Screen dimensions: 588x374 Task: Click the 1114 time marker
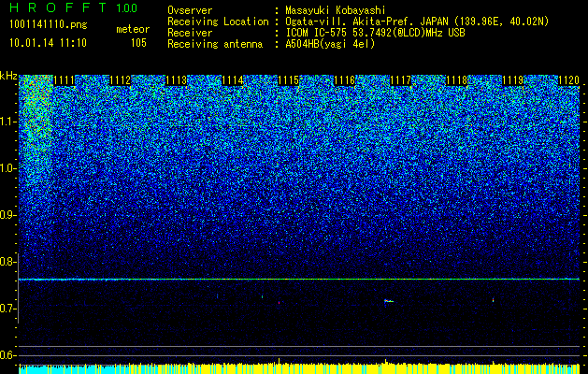[232, 80]
